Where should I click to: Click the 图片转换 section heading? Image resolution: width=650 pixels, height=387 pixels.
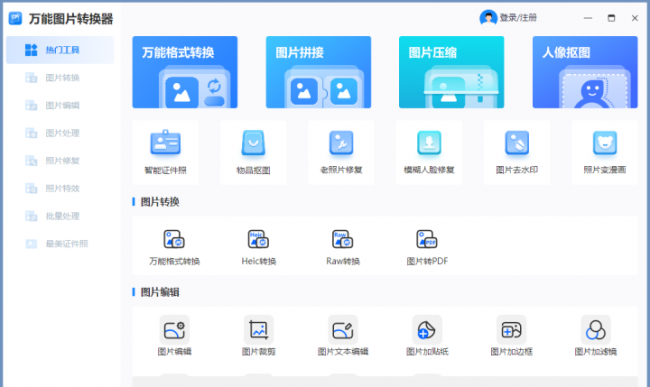pos(160,202)
